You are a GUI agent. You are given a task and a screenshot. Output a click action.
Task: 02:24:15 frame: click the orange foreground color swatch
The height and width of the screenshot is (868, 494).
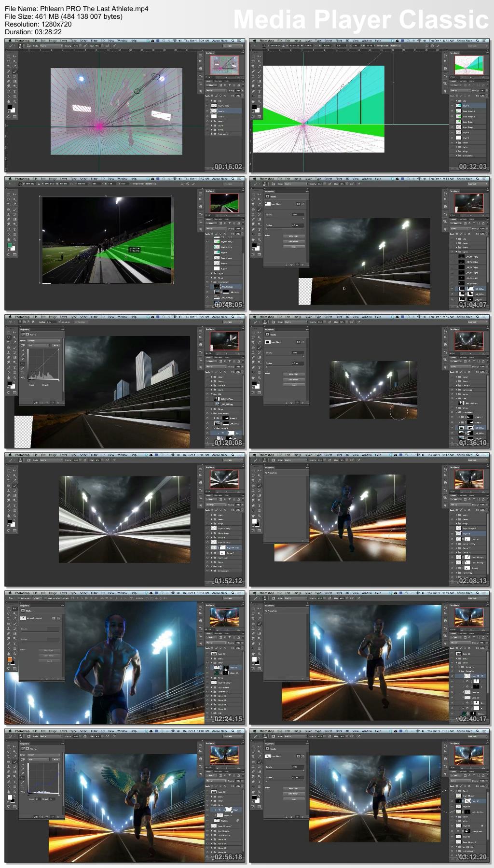point(10,659)
